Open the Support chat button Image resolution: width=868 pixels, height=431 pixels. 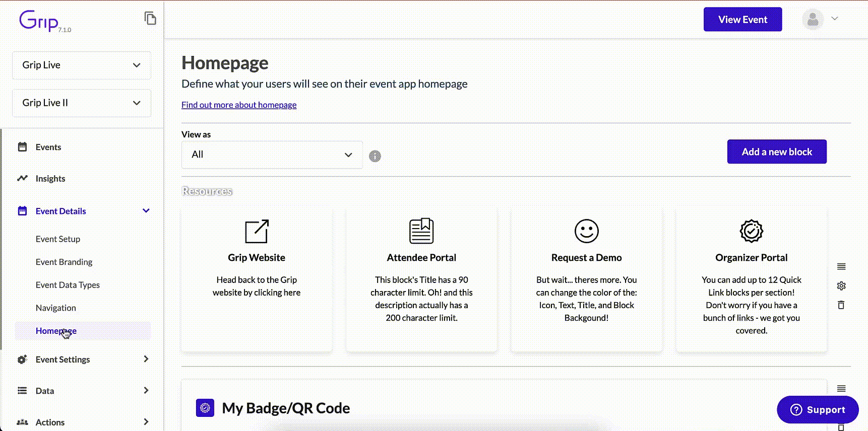pyautogui.click(x=818, y=410)
